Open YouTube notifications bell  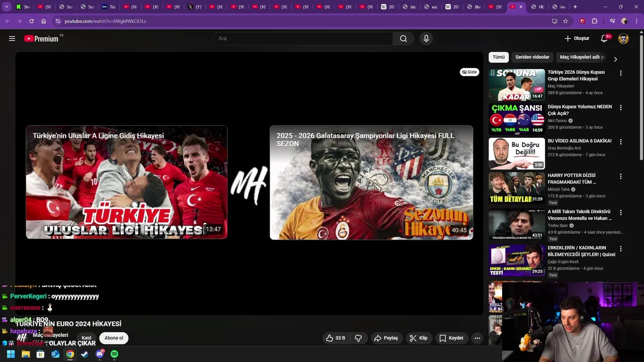[x=604, y=39]
